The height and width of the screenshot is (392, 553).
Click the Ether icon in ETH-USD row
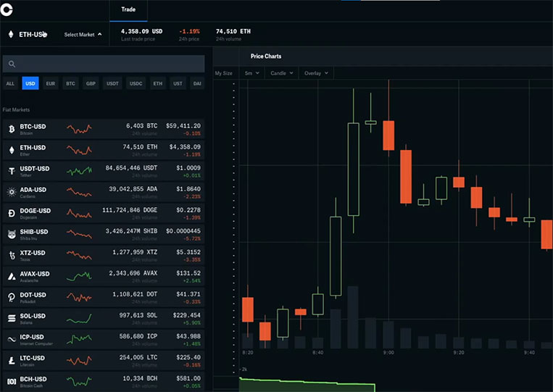point(12,150)
